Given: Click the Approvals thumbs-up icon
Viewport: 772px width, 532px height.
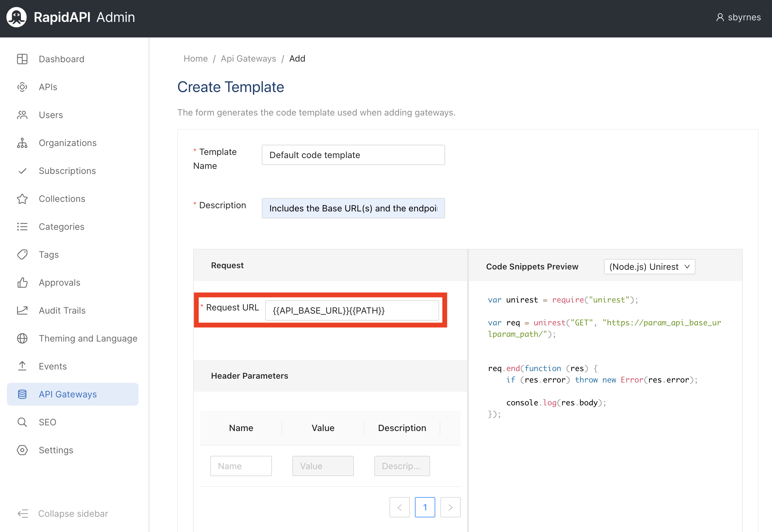Looking at the screenshot, I should pos(22,283).
